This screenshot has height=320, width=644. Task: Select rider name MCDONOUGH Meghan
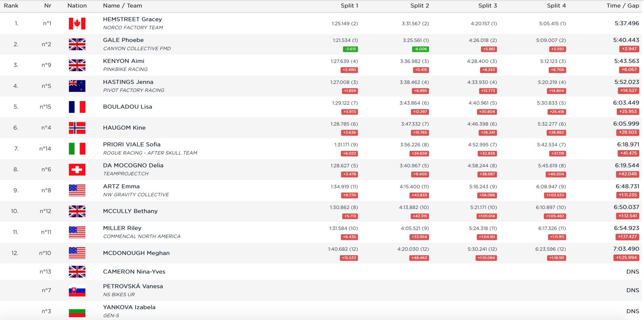click(x=136, y=253)
